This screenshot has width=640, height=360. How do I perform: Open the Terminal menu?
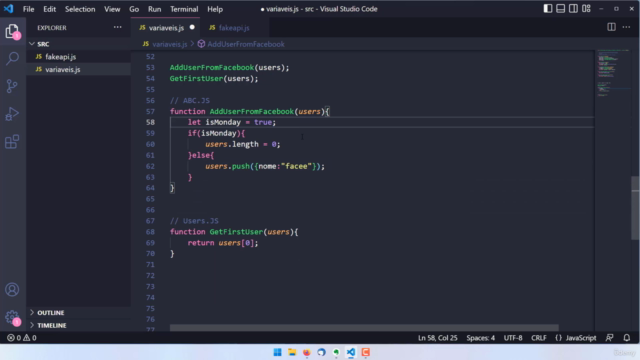pyautogui.click(x=184, y=9)
